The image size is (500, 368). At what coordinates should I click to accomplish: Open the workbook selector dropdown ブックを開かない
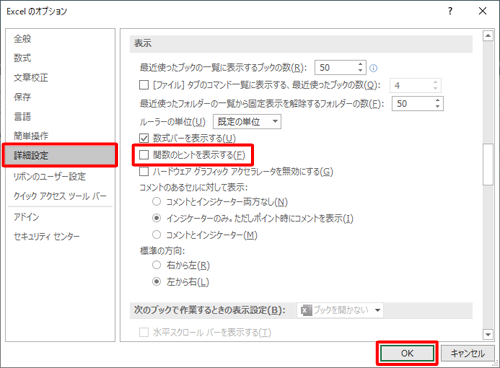click(340, 310)
